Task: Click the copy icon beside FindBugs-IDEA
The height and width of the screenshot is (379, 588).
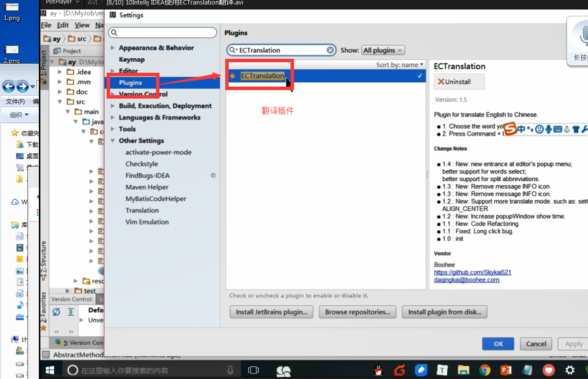Action: click(213, 175)
